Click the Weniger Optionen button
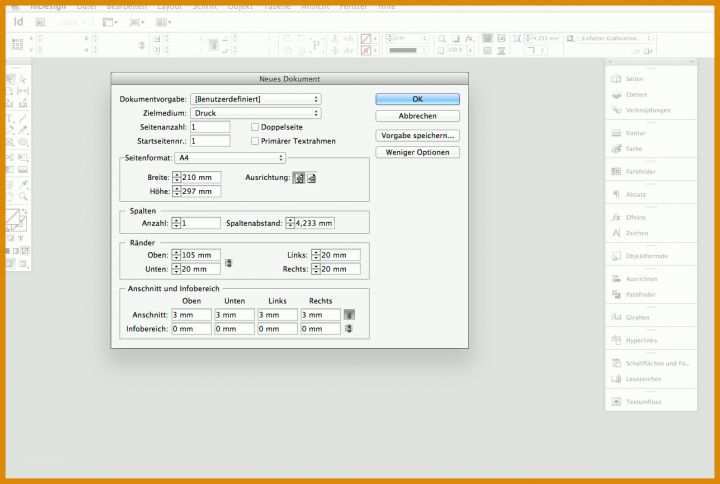This screenshot has width=720, height=484. coord(417,152)
